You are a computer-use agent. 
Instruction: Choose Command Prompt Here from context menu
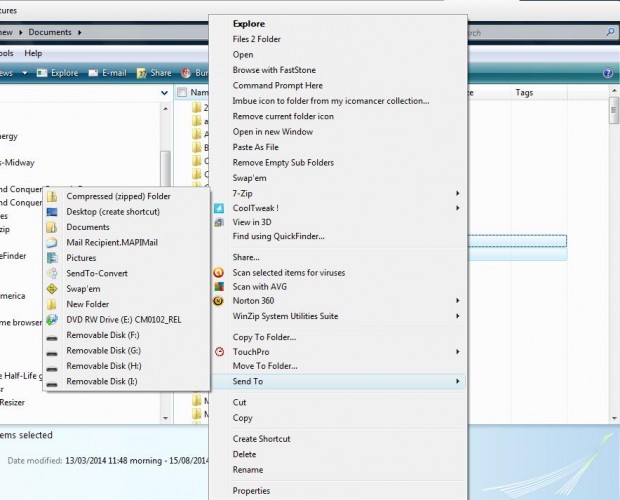280,86
